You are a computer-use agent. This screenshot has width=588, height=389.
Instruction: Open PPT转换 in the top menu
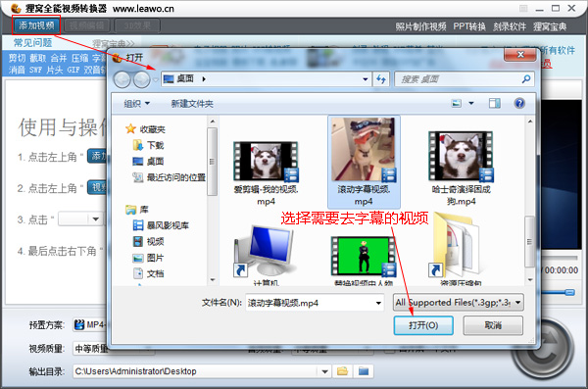click(x=469, y=26)
